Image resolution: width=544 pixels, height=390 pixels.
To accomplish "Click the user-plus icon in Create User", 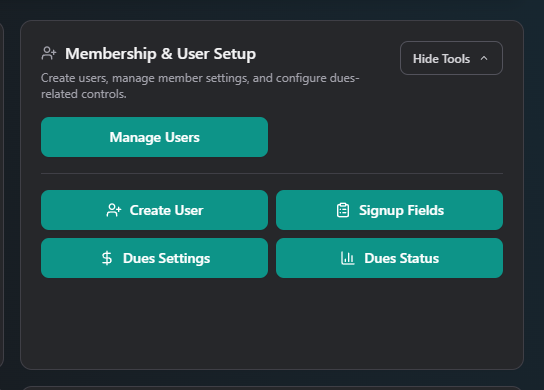I will [x=114, y=210].
